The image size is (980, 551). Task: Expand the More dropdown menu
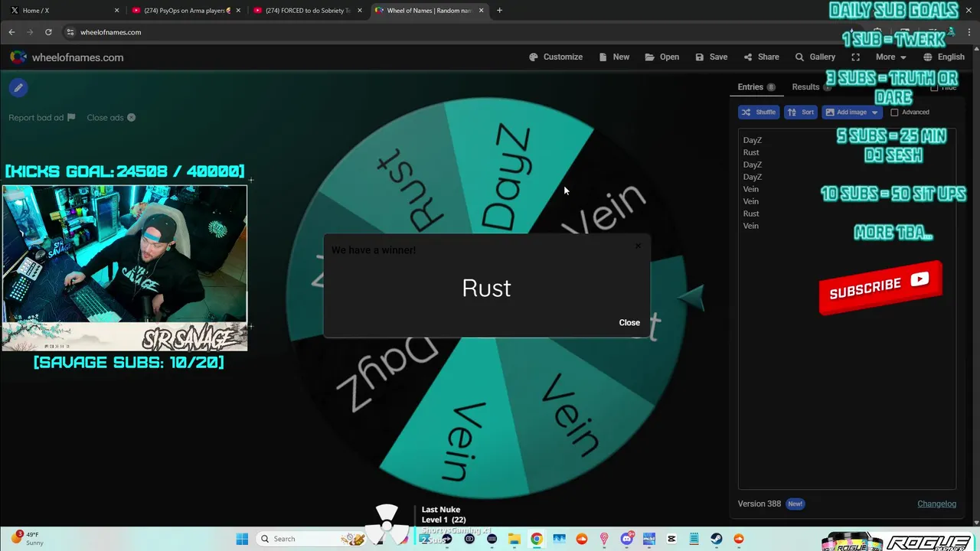[x=891, y=57]
